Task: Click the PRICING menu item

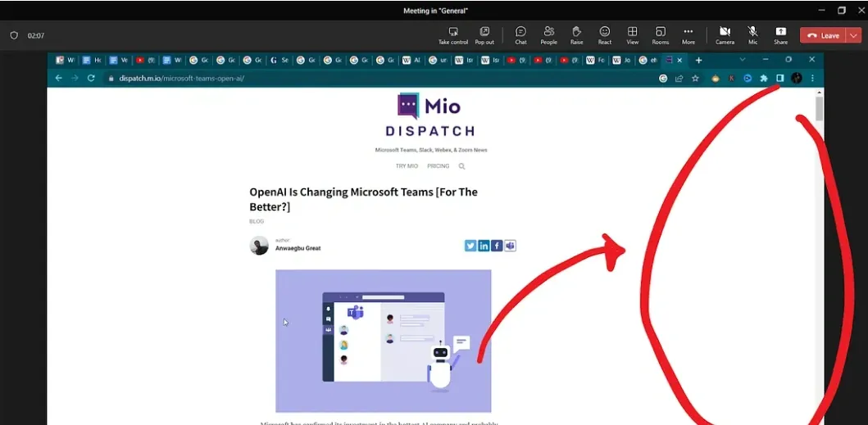Action: coord(438,166)
